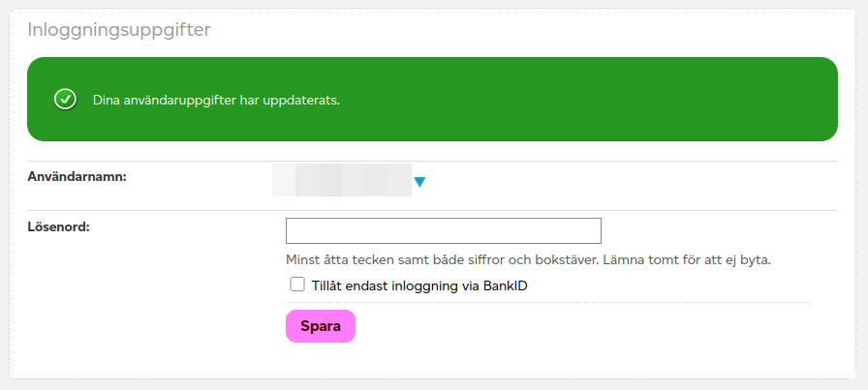Click the Inloggningsuppgifter heading
The height and width of the screenshot is (390, 868).
119,29
